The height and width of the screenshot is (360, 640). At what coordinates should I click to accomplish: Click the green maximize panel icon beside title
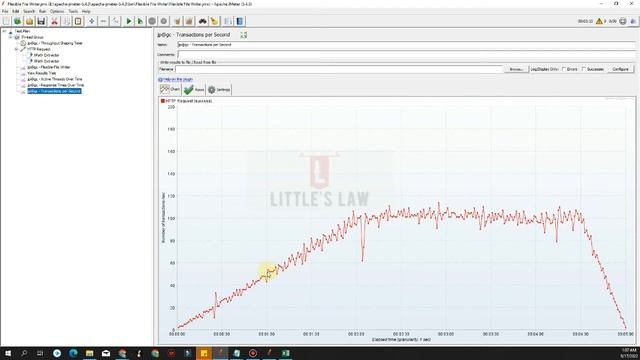pyautogui.click(x=244, y=35)
